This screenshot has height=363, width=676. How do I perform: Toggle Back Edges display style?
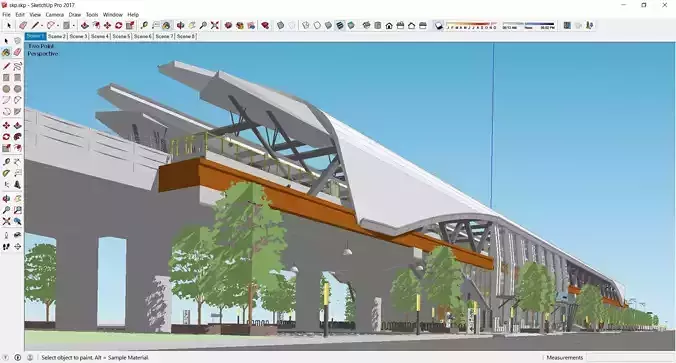tap(292, 25)
